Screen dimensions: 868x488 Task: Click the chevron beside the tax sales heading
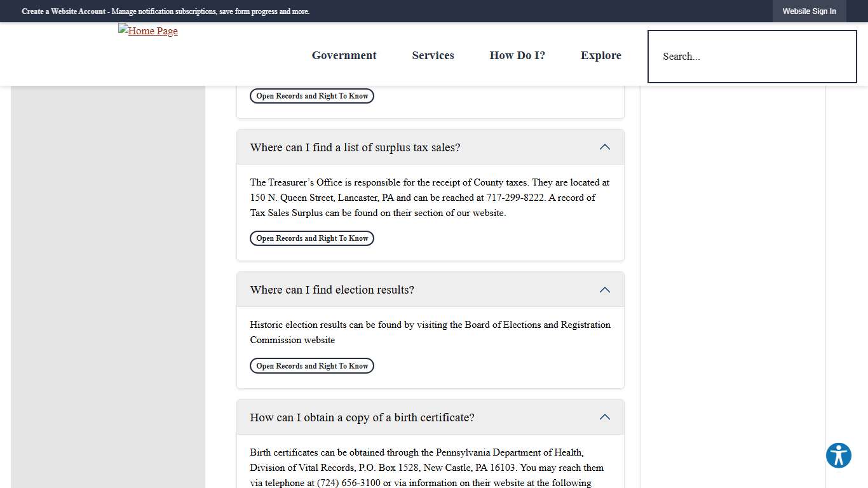[x=604, y=147]
